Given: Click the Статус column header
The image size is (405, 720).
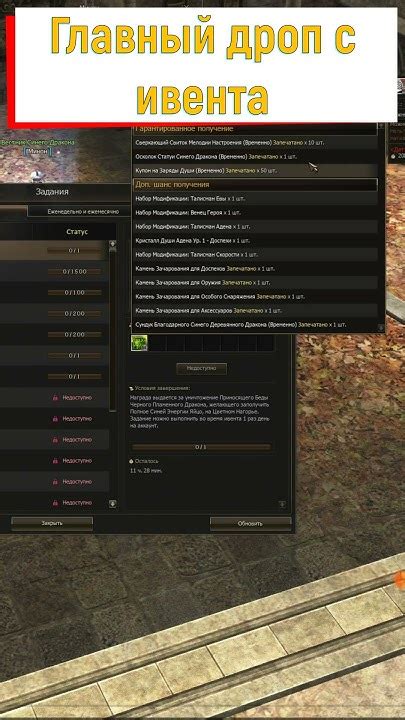Looking at the screenshot, I should 77,232.
